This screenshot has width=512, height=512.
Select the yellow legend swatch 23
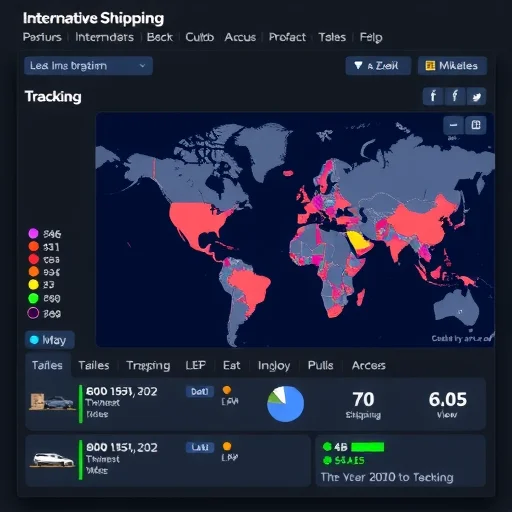click(33, 285)
